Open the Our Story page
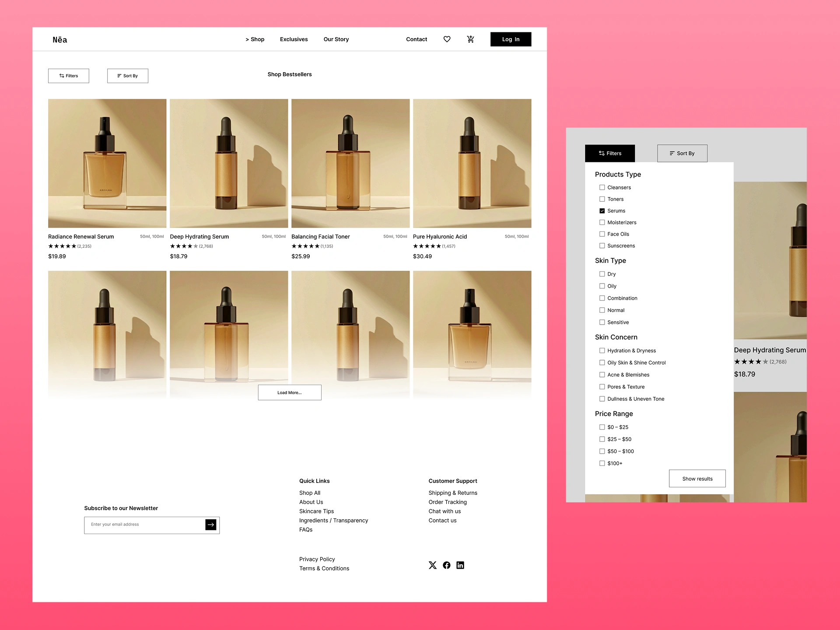 pyautogui.click(x=336, y=39)
